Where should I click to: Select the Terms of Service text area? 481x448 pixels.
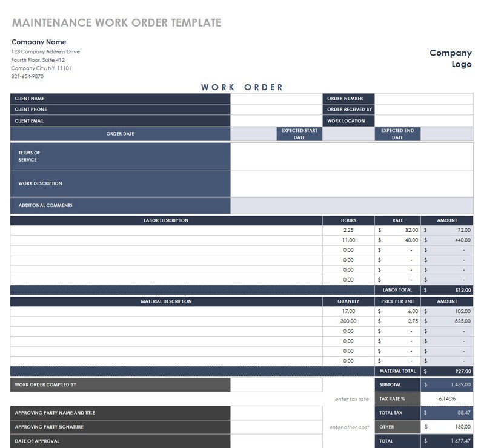pyautogui.click(x=351, y=156)
